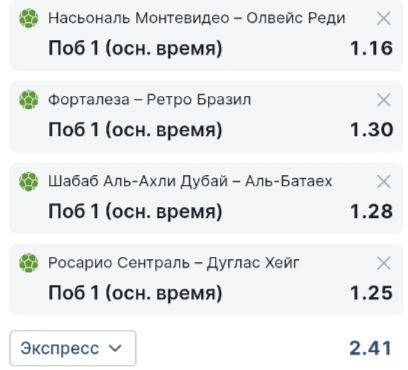Image resolution: width=408 pixels, height=370 pixels.
Task: Click the chevron arrow next to Экспресс
Action: (x=116, y=349)
